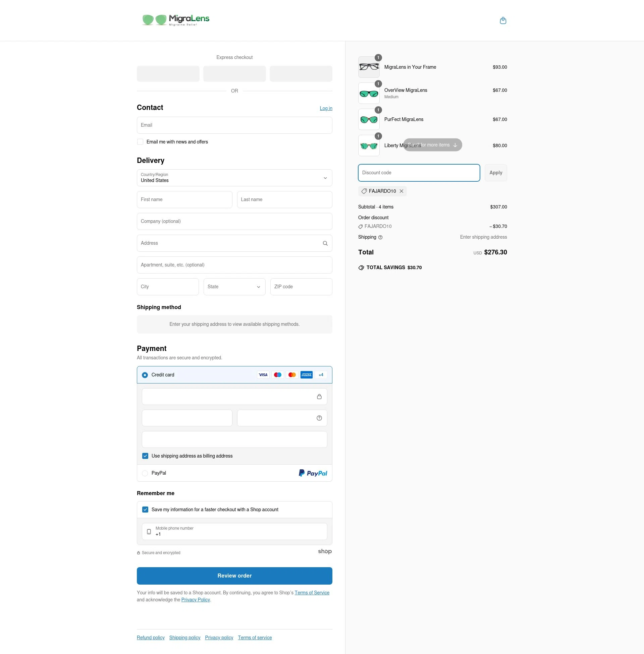Click the MigraLens logo
Image resolution: width=644 pixels, height=654 pixels.
tap(176, 19)
